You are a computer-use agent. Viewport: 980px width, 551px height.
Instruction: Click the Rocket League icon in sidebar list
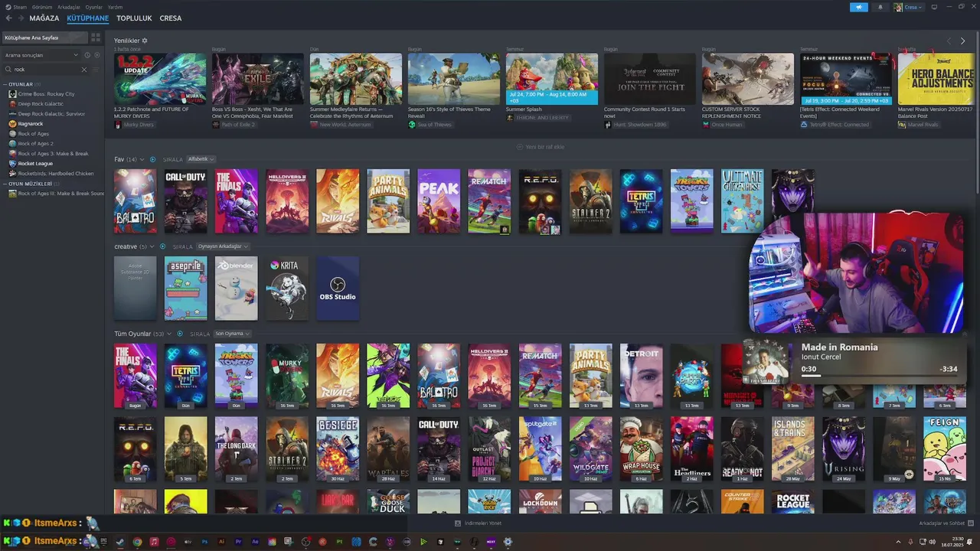[12, 163]
